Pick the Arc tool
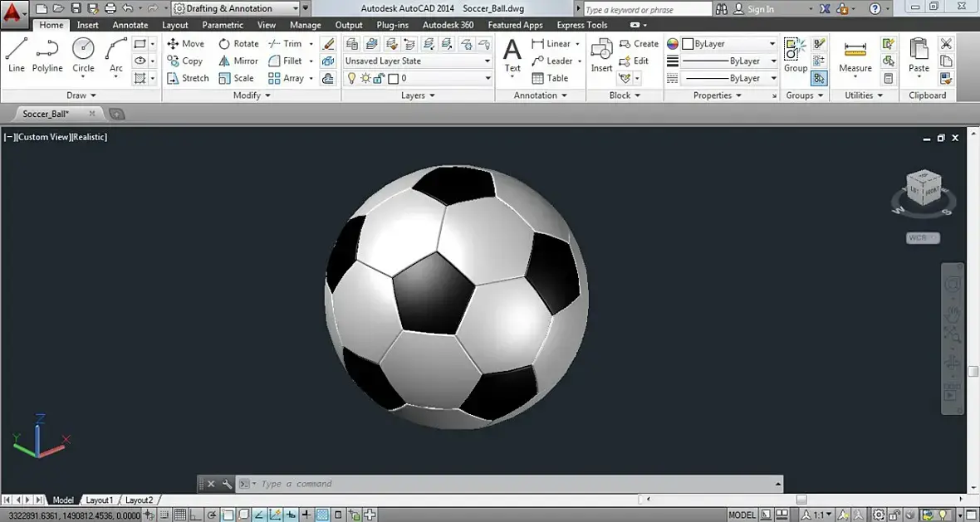Viewport: 980px width, 522px height. click(116, 55)
